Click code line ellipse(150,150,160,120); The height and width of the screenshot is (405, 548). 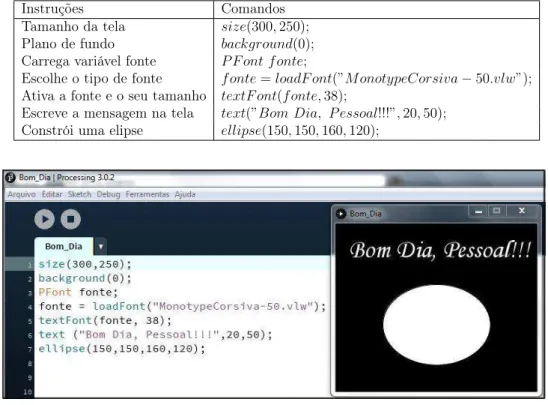coord(122,349)
